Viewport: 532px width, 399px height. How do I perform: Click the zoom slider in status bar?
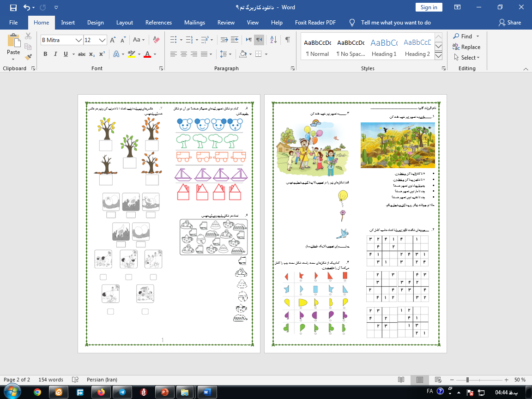pyautogui.click(x=468, y=380)
